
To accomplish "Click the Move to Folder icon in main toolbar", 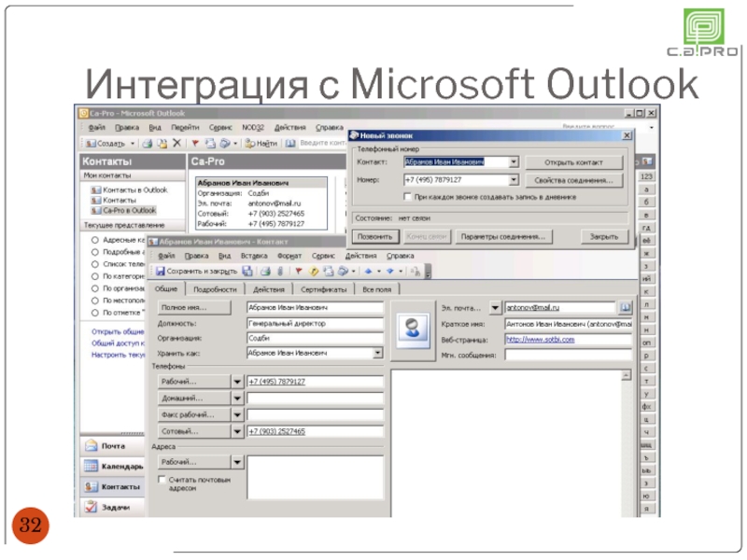I will (x=162, y=144).
